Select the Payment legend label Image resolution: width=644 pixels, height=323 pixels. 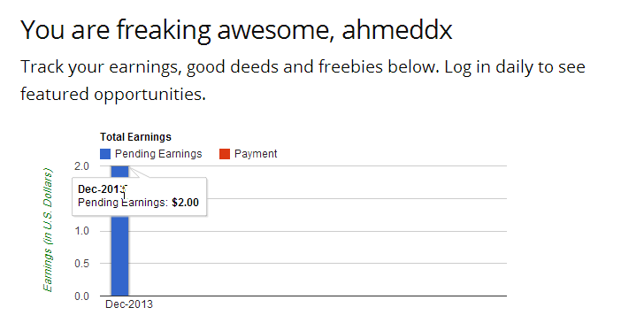click(256, 154)
